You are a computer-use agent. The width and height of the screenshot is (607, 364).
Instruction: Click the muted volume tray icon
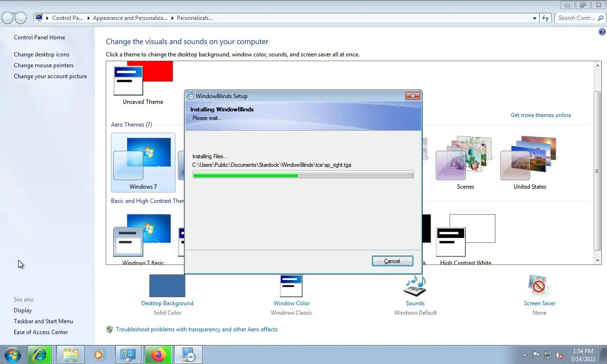tap(560, 355)
